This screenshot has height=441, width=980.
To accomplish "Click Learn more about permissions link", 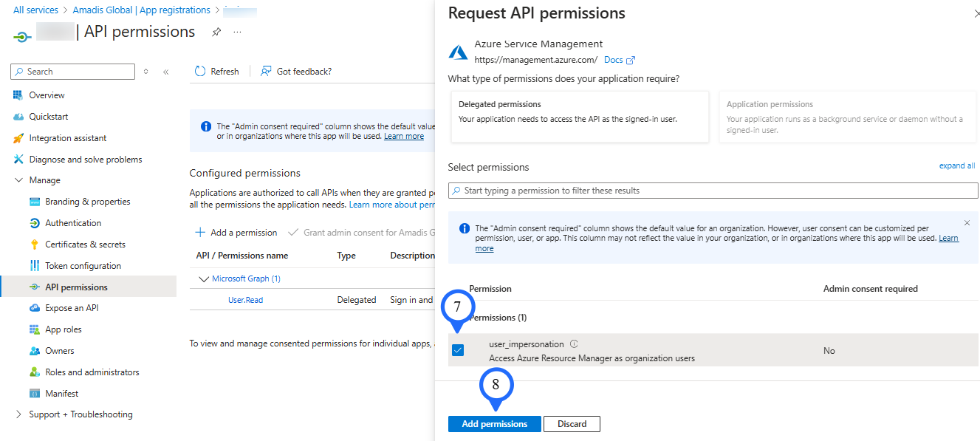I will [x=391, y=205].
